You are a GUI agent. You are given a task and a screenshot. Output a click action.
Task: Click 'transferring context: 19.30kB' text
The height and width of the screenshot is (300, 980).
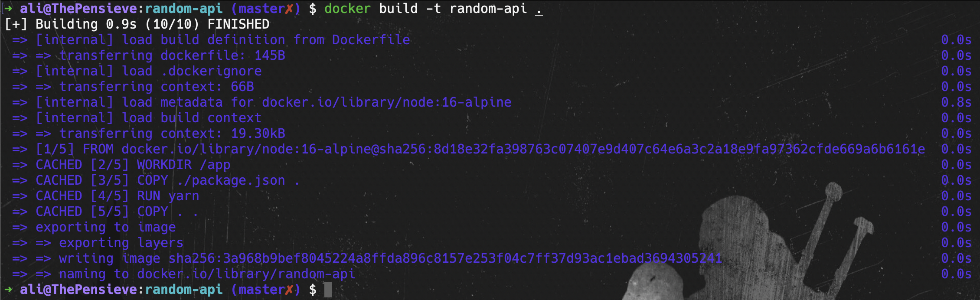click(172, 134)
